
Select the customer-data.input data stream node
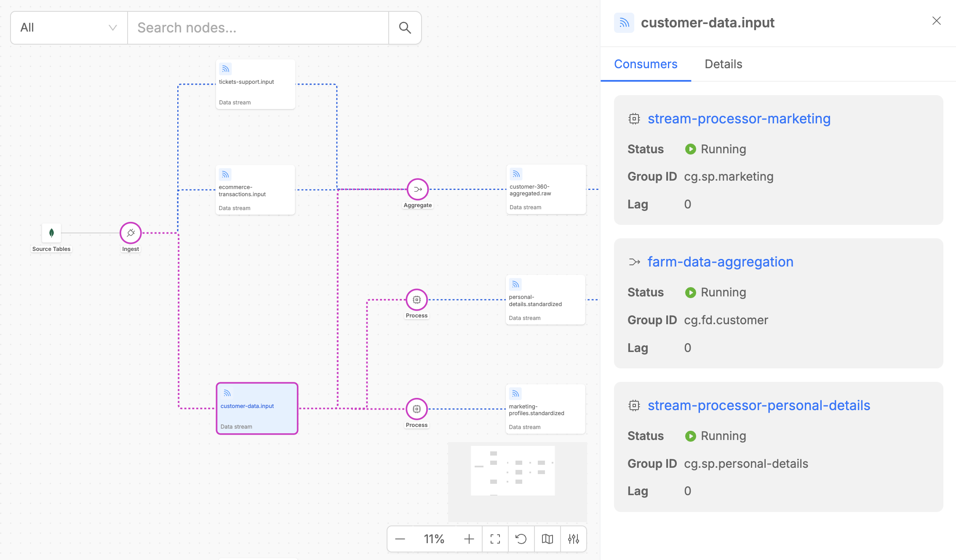pos(257,408)
